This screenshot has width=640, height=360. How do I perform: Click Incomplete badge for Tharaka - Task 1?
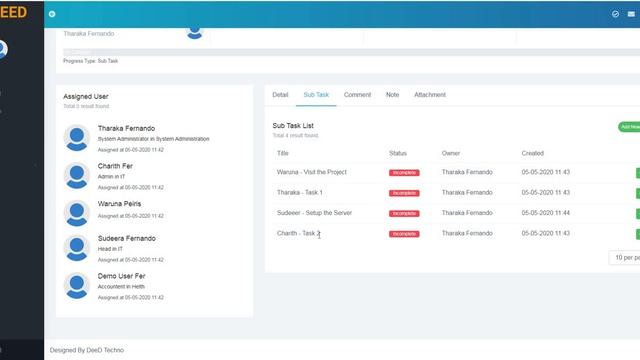click(x=404, y=193)
